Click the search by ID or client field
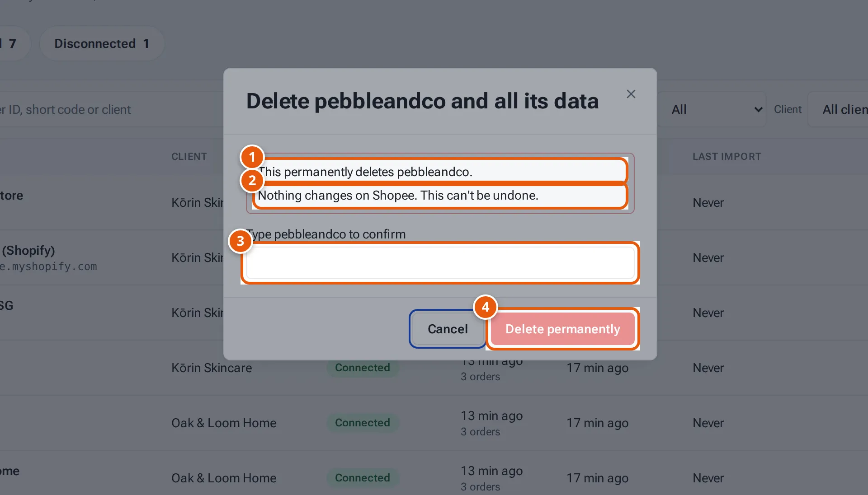The image size is (868, 495). tap(111, 109)
